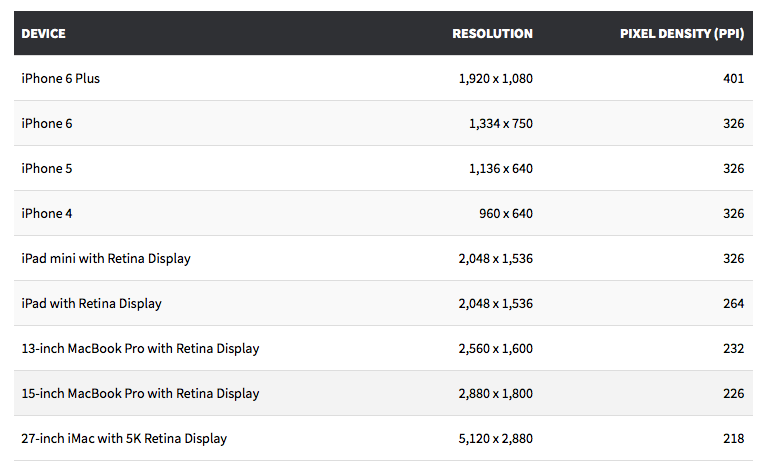This screenshot has width=768, height=469.
Task: Select the iPhone 6 Plus device cell
Action: (61, 79)
